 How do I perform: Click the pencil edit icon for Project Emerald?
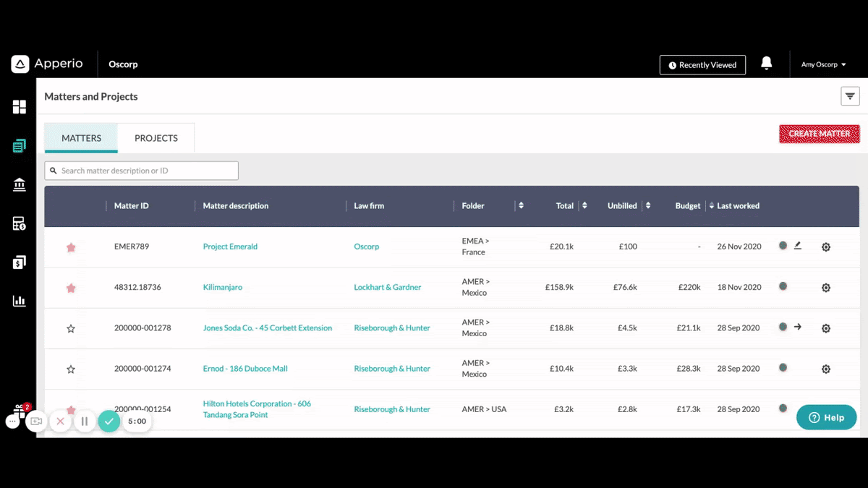798,246
